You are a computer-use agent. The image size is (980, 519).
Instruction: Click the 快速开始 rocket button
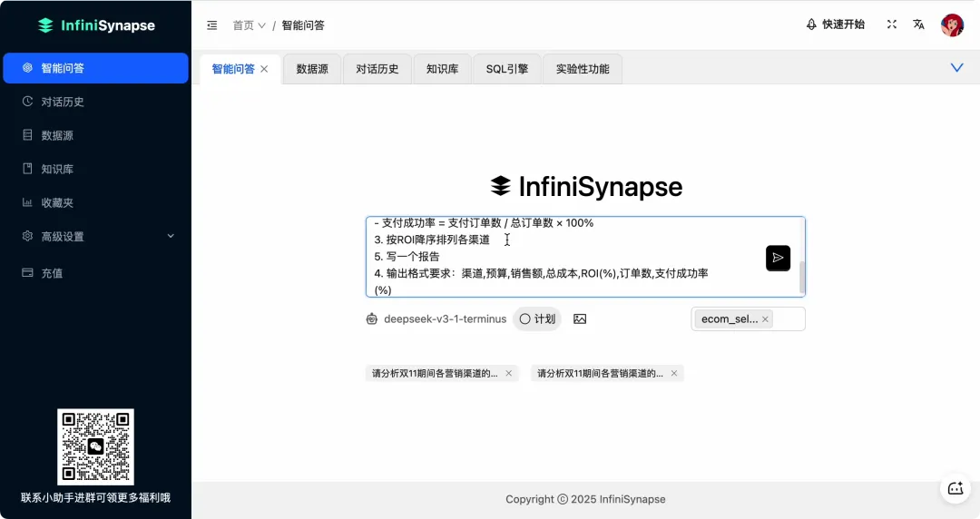(x=835, y=24)
